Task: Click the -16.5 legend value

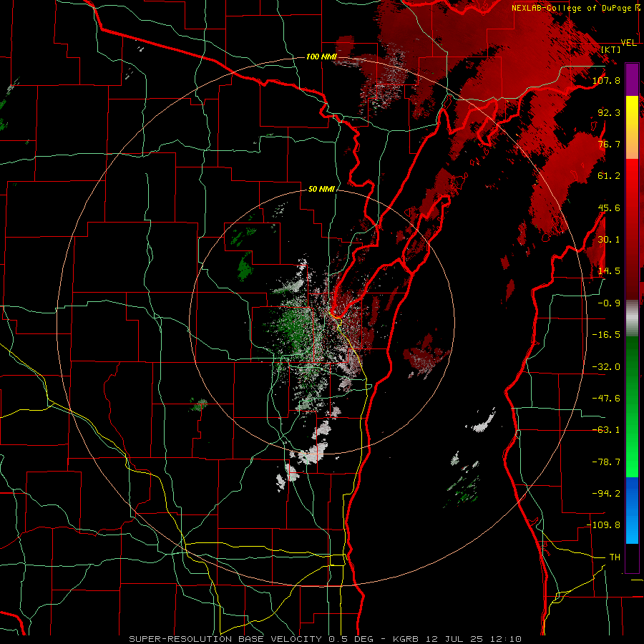Action: (606, 335)
